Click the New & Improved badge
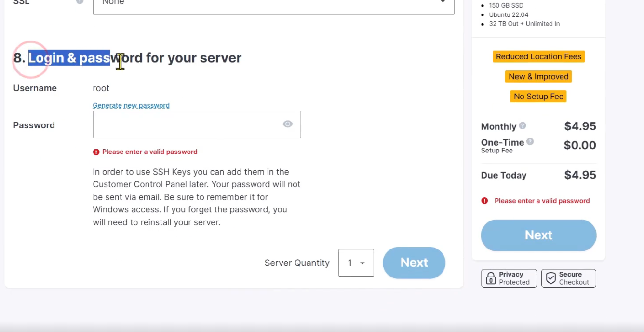 click(x=538, y=76)
